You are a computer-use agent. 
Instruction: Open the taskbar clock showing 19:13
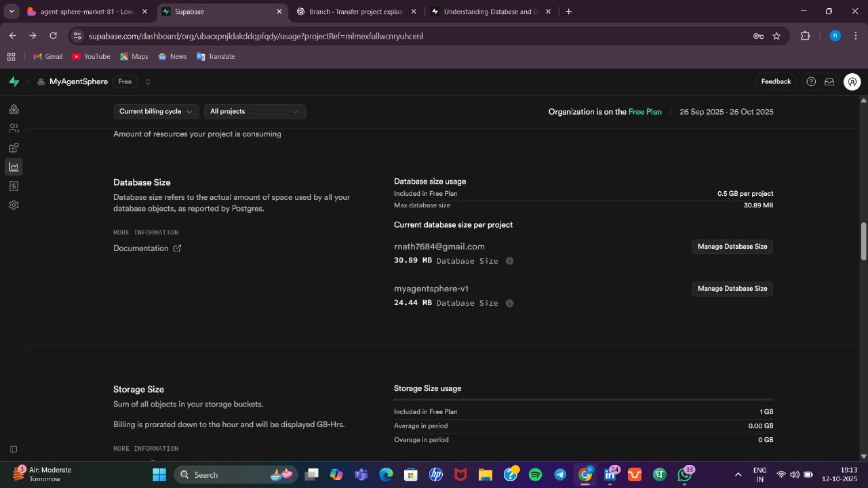pos(840,474)
